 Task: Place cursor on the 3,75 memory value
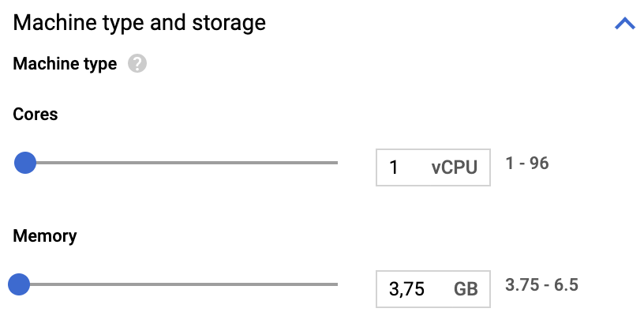[406, 289]
